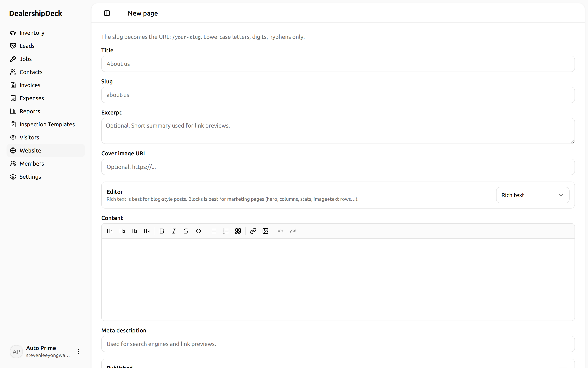Click the Leads handshake icon
This screenshot has width=588, height=368.
[x=13, y=46]
